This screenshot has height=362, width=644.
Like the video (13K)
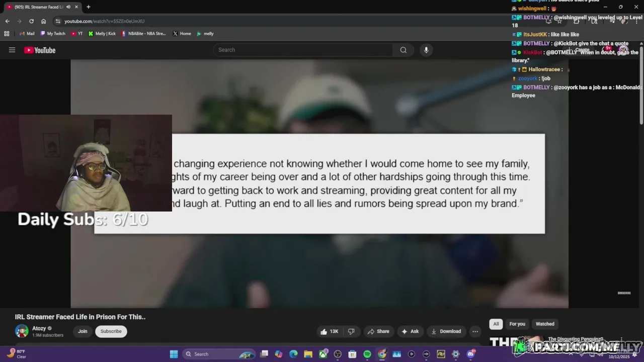click(x=330, y=331)
